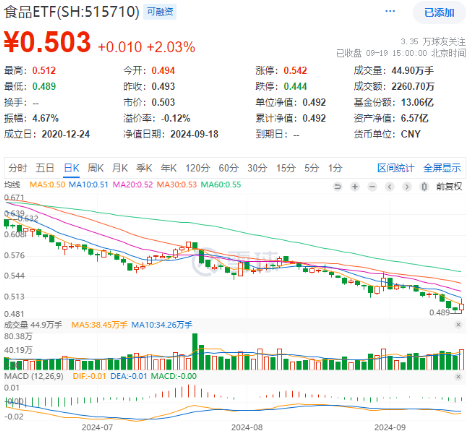469x434 pixels.
Task: Switch to the 分时 chart tab
Action: [17, 168]
